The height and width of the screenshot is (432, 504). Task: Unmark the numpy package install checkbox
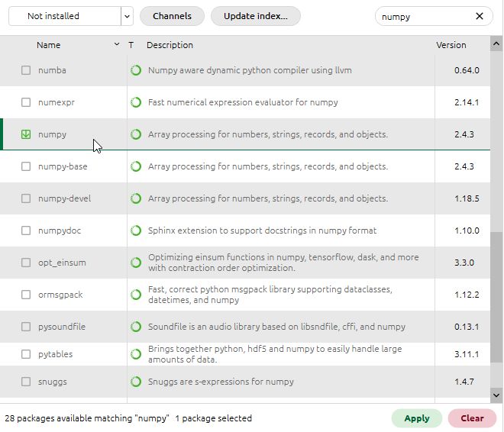pos(26,134)
